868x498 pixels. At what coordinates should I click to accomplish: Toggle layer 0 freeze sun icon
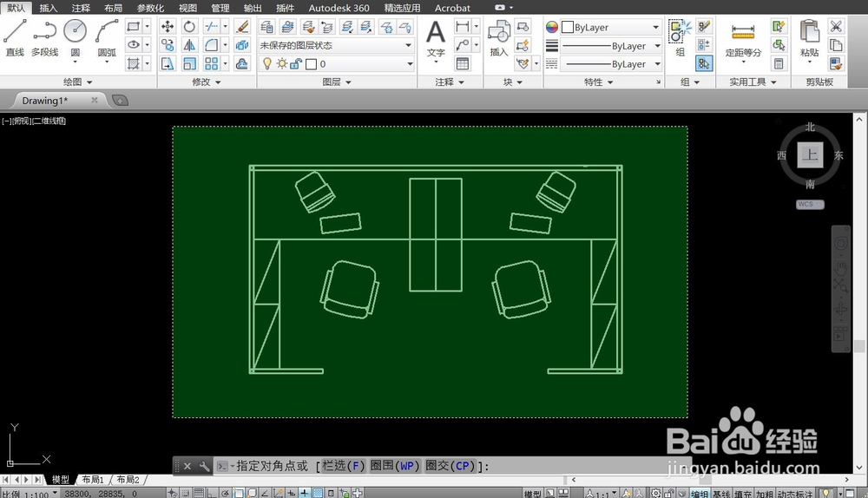(x=282, y=63)
